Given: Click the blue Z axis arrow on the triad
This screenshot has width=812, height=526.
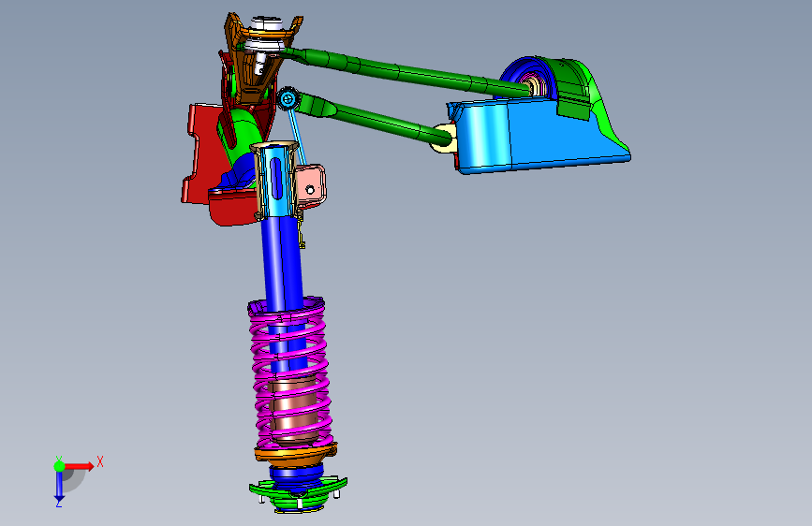Looking at the screenshot, I should [59, 487].
